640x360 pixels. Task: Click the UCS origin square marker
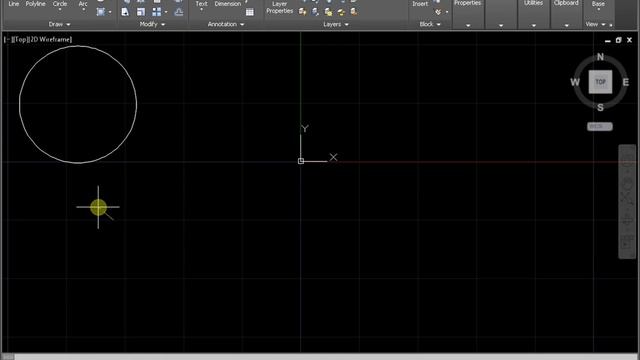tap(301, 161)
